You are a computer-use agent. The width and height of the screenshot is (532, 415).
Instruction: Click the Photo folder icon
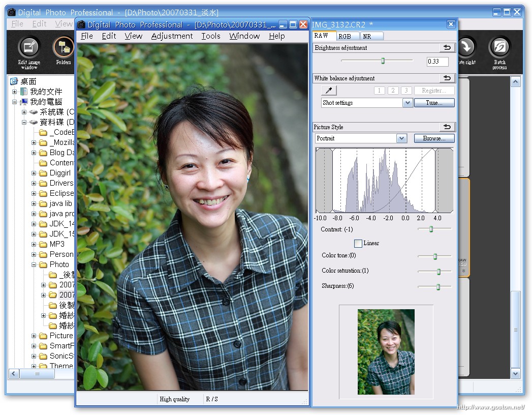click(x=43, y=264)
